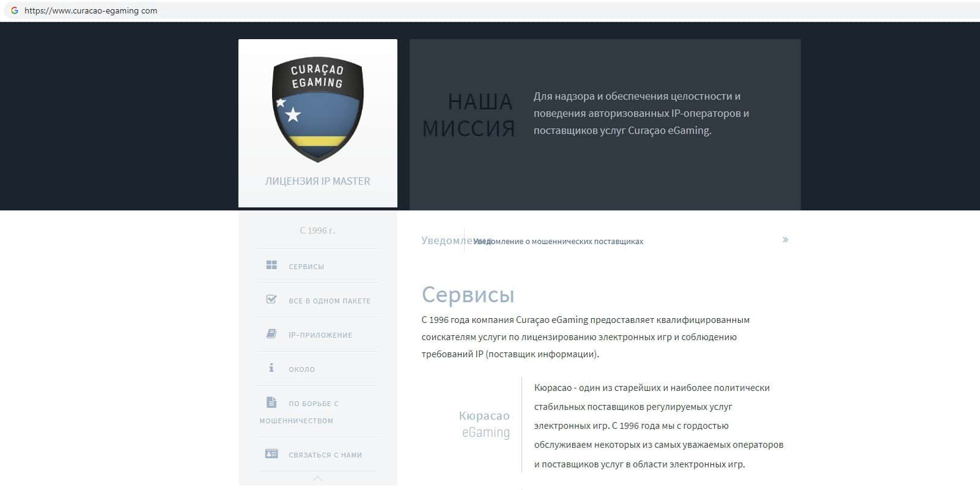Open the ОКОЛО sidebar menu item

302,369
